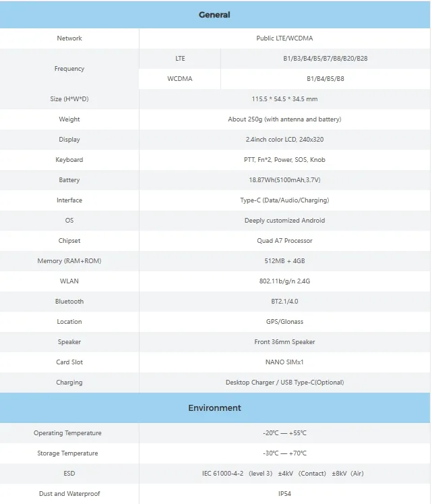The image size is (432, 504).
Task: Select the NANO SIMx1 card slot value
Action: click(x=284, y=362)
